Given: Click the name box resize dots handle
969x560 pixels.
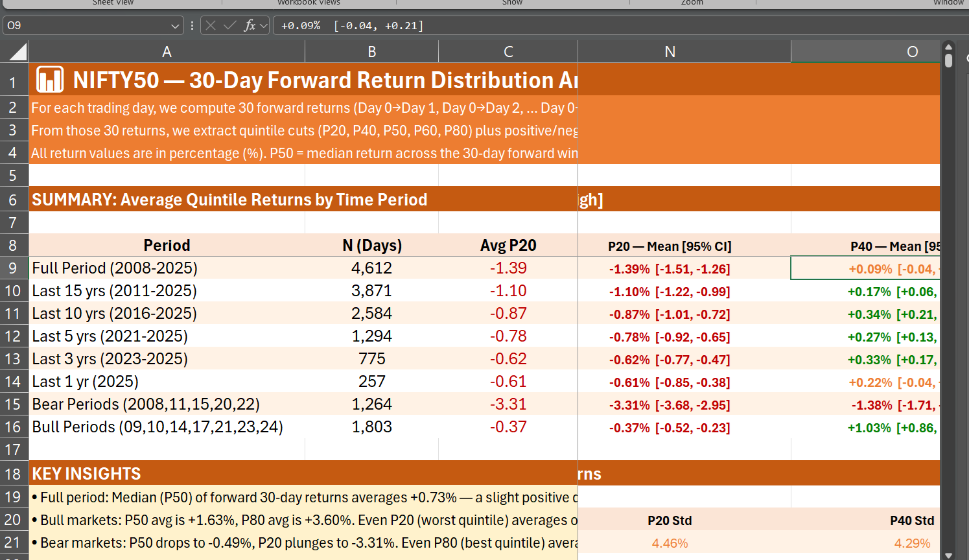Looking at the screenshot, I should click(x=192, y=25).
